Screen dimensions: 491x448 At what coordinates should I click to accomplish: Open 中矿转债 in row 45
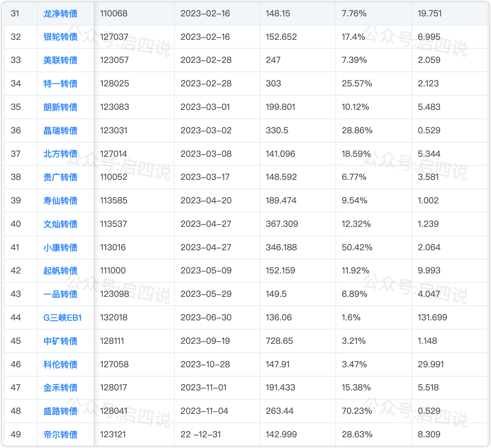pyautogui.click(x=60, y=341)
